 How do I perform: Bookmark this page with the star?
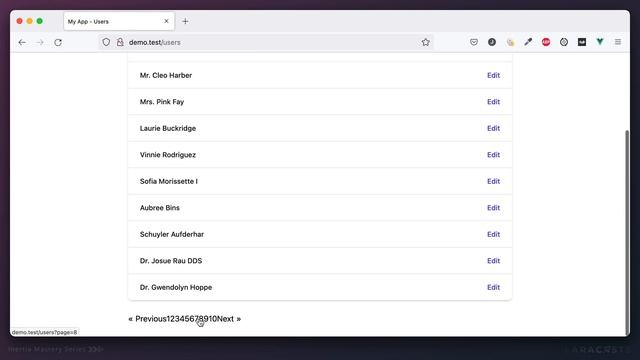coord(426,42)
